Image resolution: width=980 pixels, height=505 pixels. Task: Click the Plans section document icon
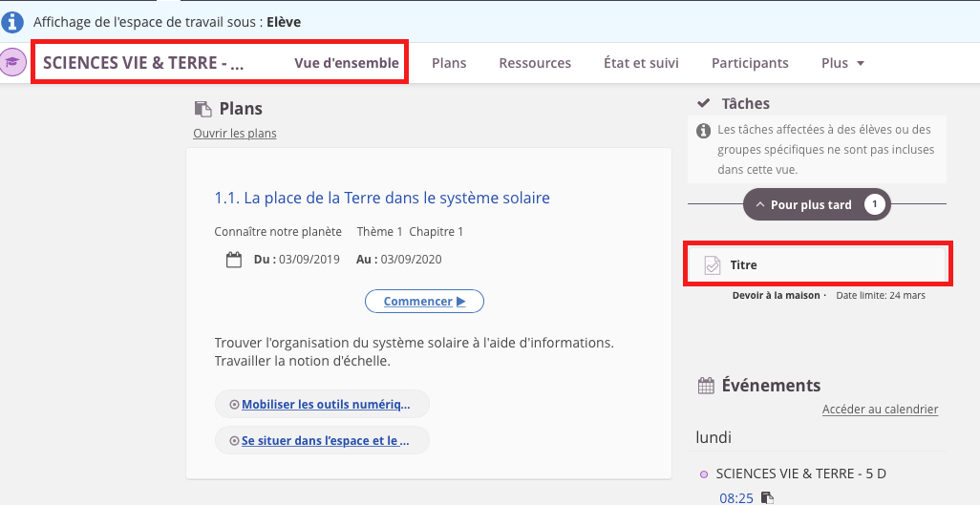(202, 109)
